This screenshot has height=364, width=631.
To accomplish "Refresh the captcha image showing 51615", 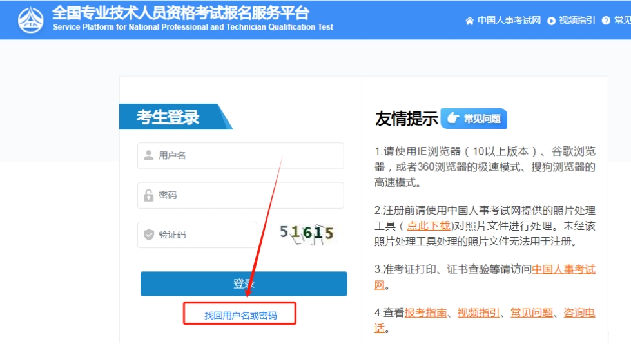I will coord(307,233).
